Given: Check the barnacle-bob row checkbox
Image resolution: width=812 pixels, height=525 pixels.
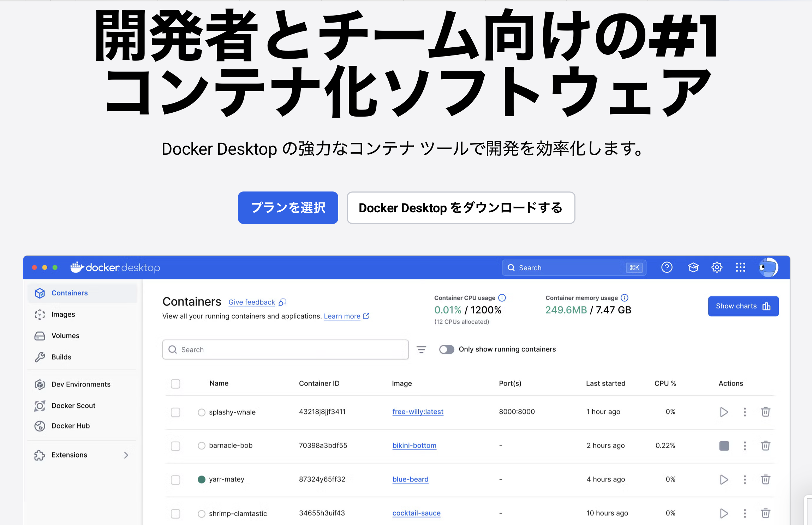Looking at the screenshot, I should (x=175, y=446).
